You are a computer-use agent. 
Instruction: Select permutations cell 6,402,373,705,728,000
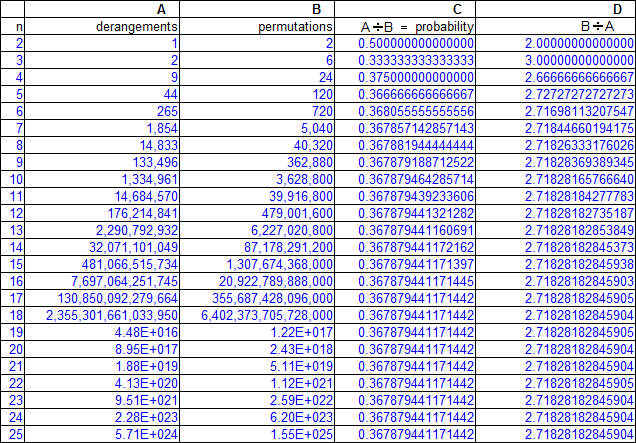tap(257, 315)
